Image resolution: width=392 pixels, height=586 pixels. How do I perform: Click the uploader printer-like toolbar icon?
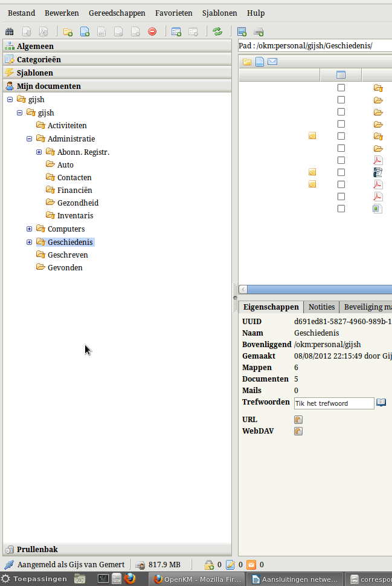tap(259, 32)
